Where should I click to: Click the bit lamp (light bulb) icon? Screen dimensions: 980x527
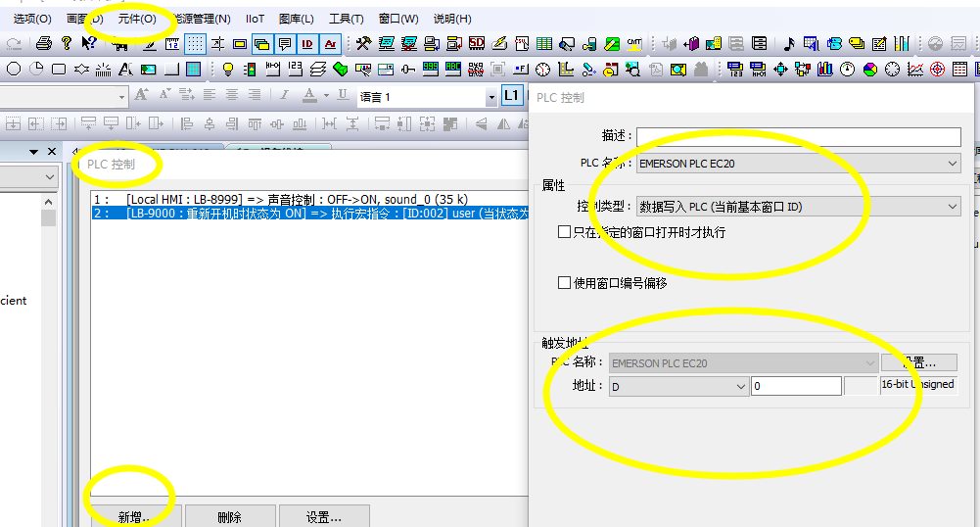[228, 69]
